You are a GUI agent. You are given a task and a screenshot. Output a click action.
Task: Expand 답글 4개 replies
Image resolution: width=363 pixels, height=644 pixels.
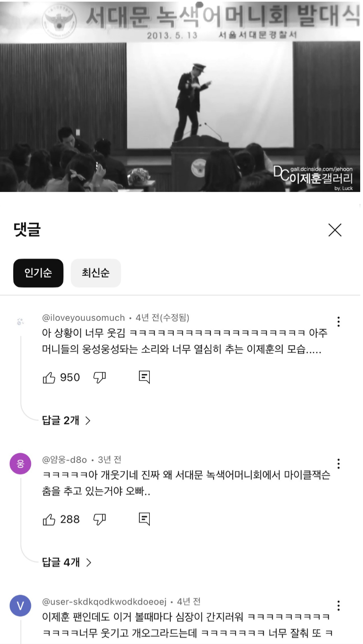(x=67, y=562)
